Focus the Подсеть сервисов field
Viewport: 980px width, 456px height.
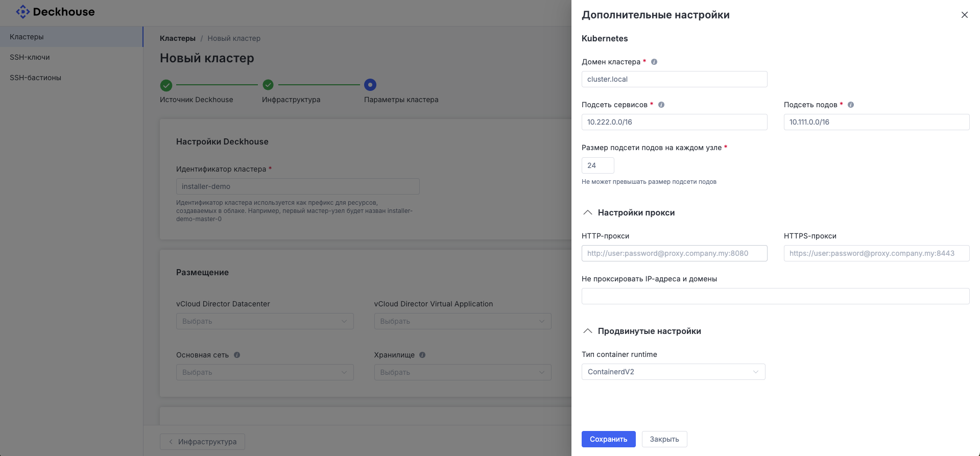tap(674, 122)
